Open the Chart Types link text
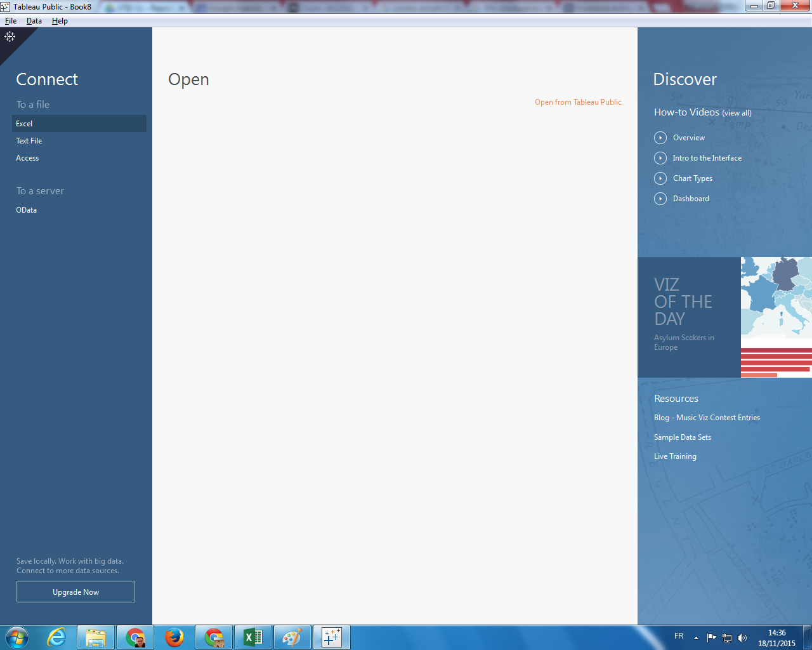 [693, 178]
